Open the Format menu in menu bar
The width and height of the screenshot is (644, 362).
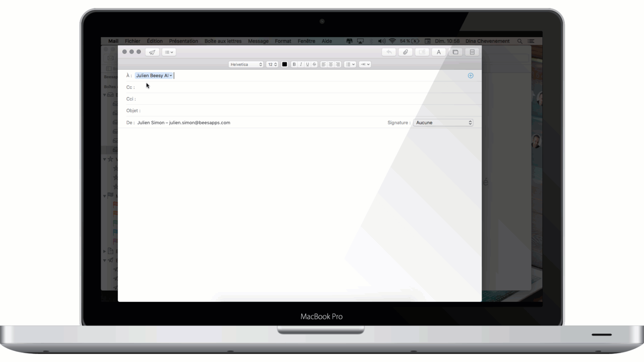283,41
